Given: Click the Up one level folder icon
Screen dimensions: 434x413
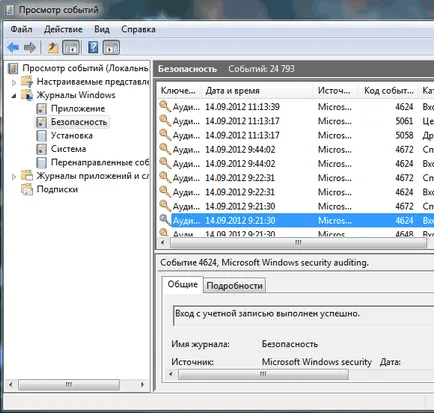Looking at the screenshot, I should click(x=53, y=48).
